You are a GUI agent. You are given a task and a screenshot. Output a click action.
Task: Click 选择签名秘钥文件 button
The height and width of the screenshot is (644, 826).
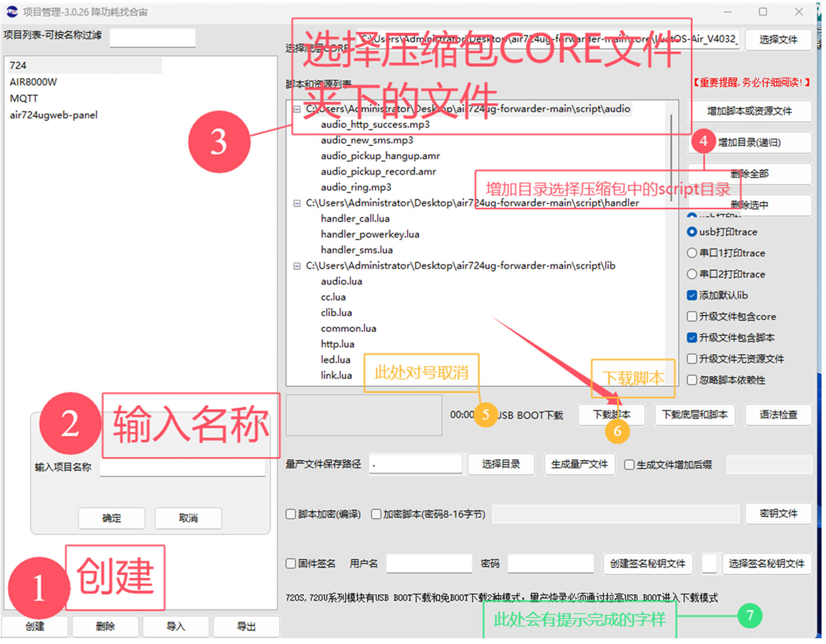click(766, 563)
